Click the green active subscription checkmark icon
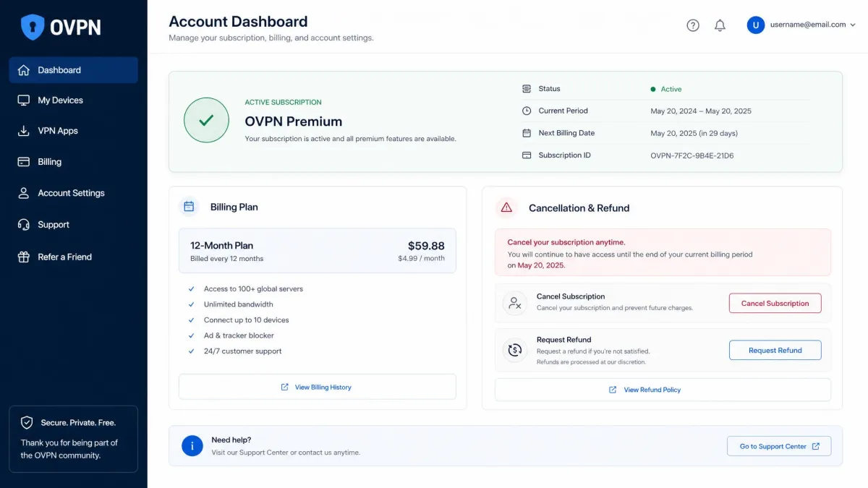 pyautogui.click(x=206, y=121)
